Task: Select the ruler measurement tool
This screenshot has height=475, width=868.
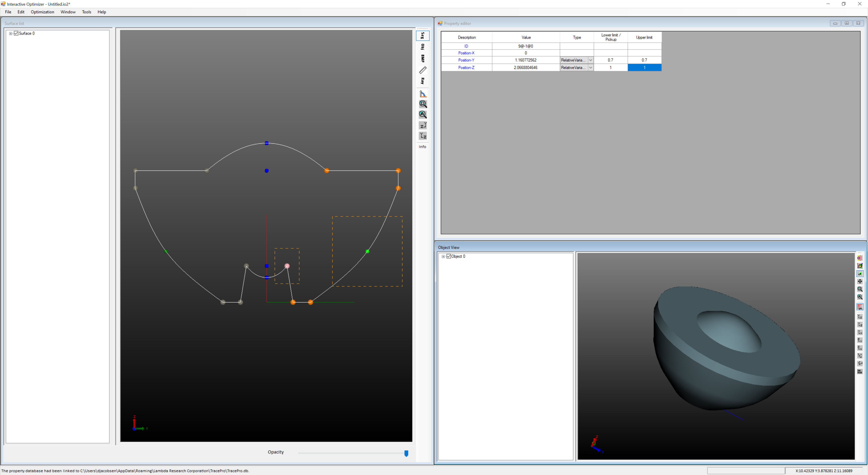Action: (423, 70)
